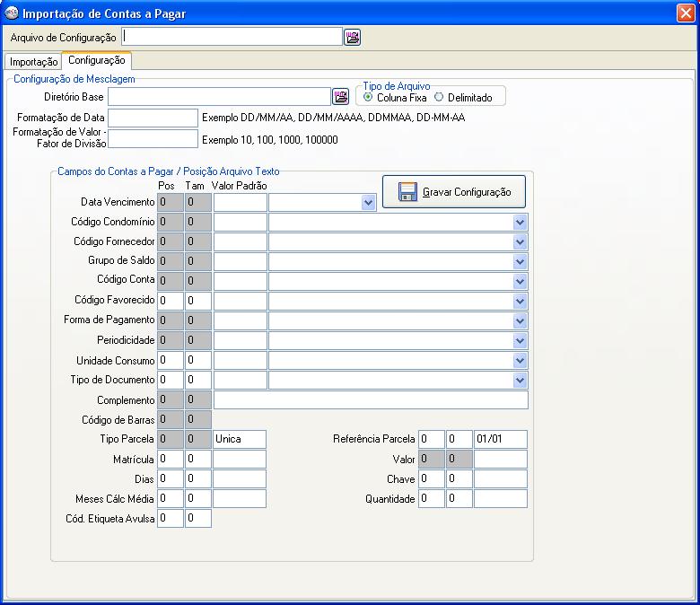The width and height of the screenshot is (700, 605).
Task: Expand the Grupo de Saldo dropdown
Action: pyautogui.click(x=520, y=261)
